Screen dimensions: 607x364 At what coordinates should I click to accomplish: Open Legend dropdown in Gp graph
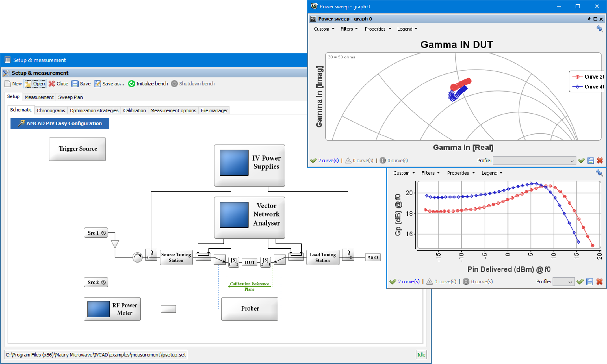pos(492,173)
